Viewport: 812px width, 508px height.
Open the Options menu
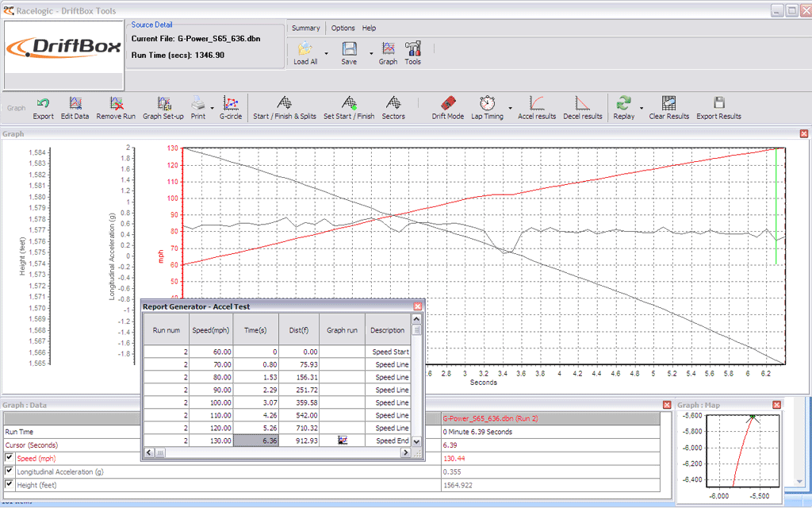343,28
